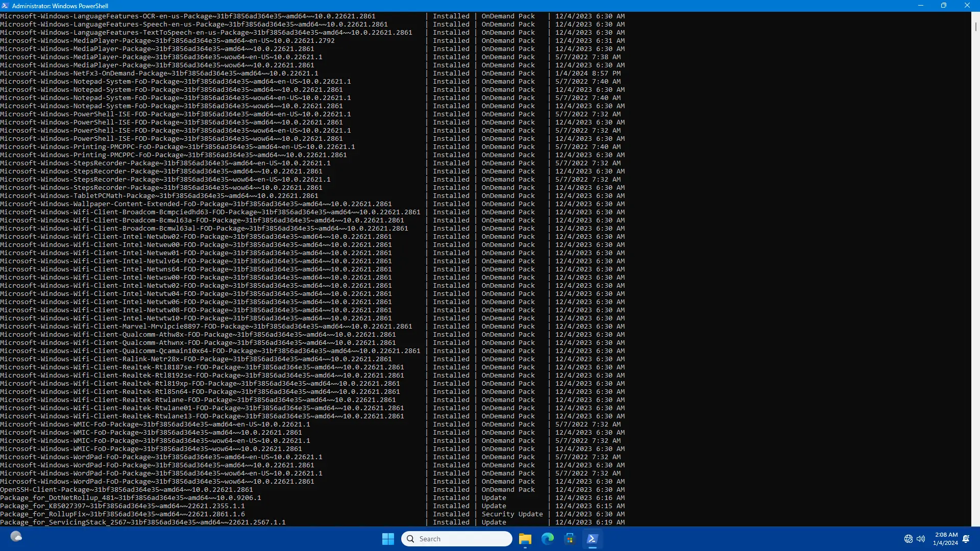Click the Security Update text in RollupFix row
The image size is (980, 551).
512,514
